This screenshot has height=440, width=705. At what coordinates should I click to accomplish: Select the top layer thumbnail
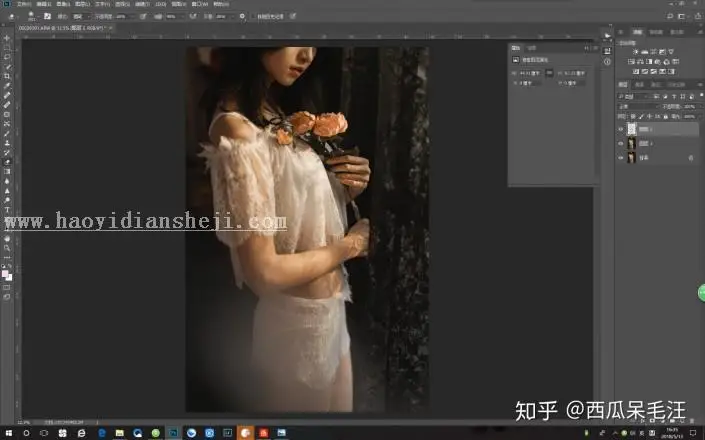point(632,129)
